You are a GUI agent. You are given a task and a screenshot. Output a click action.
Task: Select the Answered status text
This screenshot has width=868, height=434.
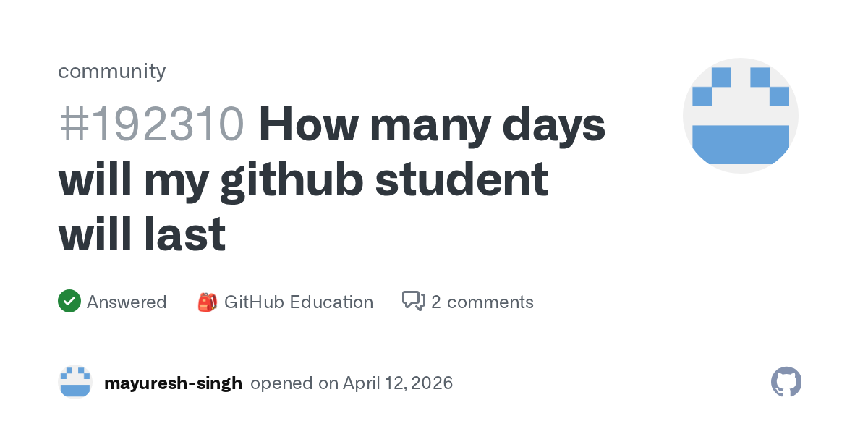click(x=127, y=302)
